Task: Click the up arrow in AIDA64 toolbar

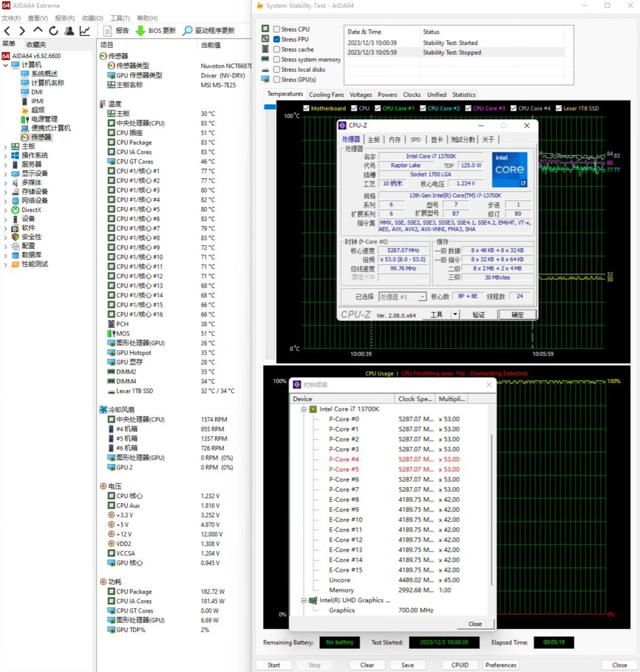Action: (x=38, y=30)
